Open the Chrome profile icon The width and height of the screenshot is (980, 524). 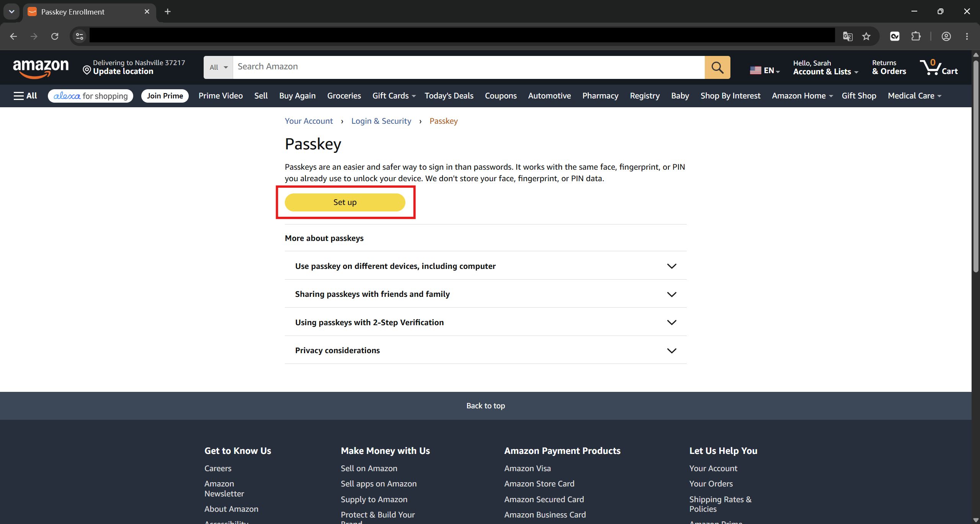coord(946,36)
